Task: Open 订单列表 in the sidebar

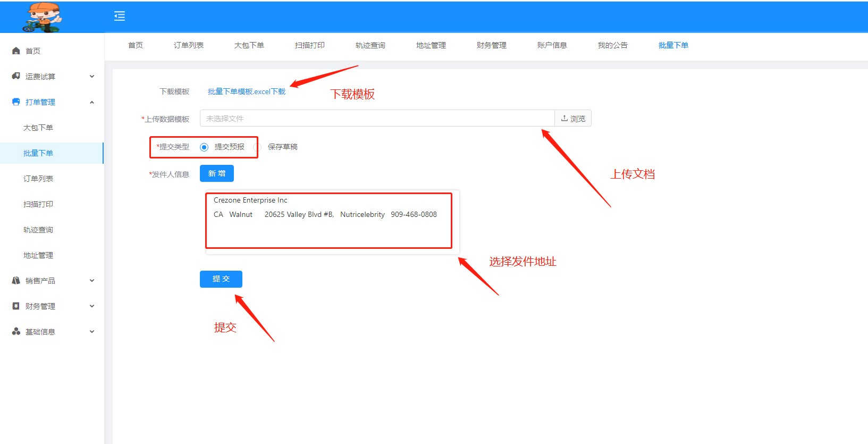Action: pyautogui.click(x=38, y=179)
